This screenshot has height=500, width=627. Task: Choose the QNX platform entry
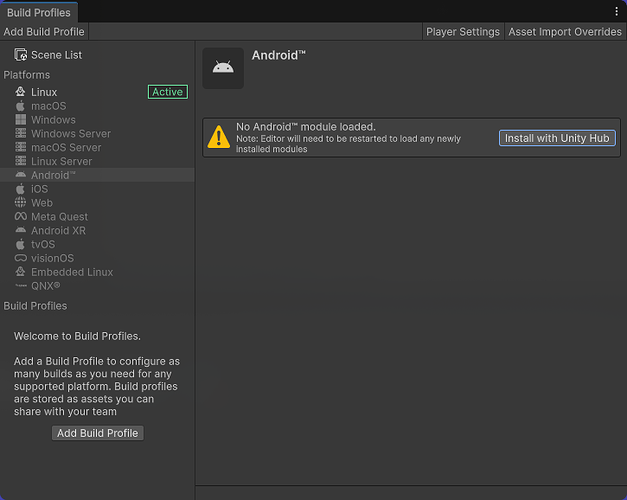click(45, 286)
